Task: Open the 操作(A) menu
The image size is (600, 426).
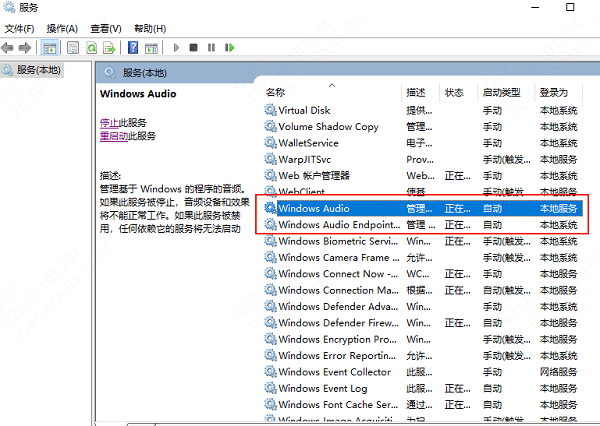Action: [62, 29]
